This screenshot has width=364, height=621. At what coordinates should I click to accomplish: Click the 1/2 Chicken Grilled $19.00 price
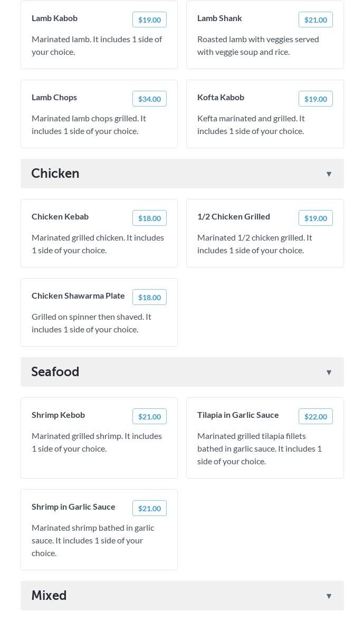coord(315,218)
